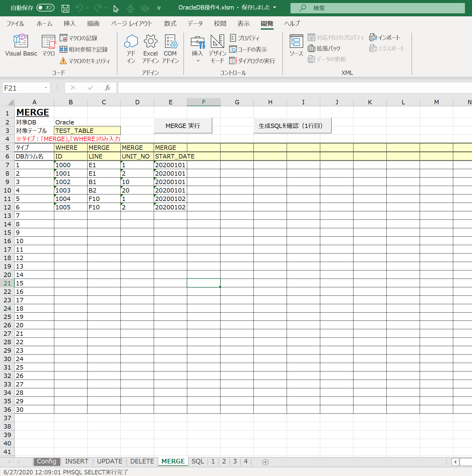The height and width of the screenshot is (476, 472).
Task: Start macro recording (マクロの記録)
Action: tap(78, 38)
